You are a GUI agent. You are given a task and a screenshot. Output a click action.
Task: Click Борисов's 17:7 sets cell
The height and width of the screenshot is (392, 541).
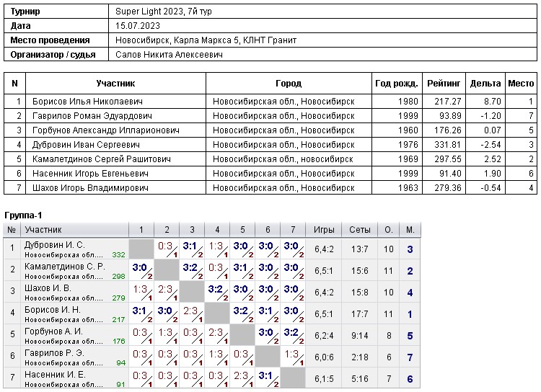360,314
